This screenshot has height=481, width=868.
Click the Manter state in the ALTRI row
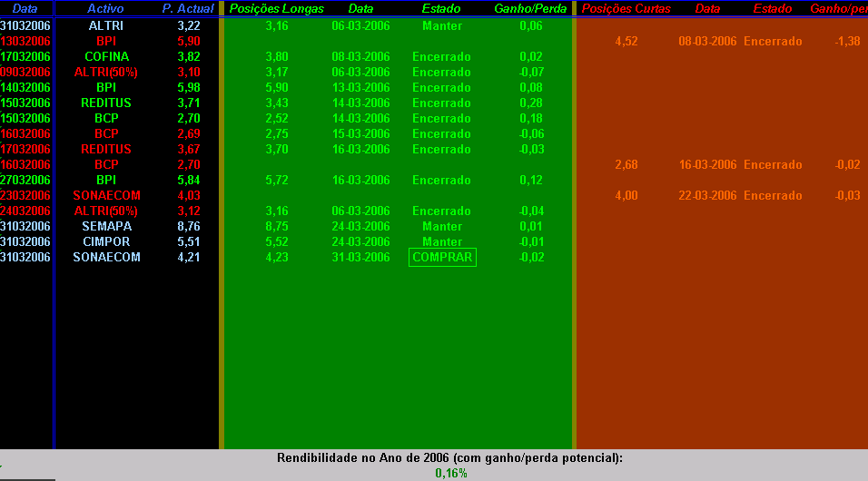pos(442,25)
